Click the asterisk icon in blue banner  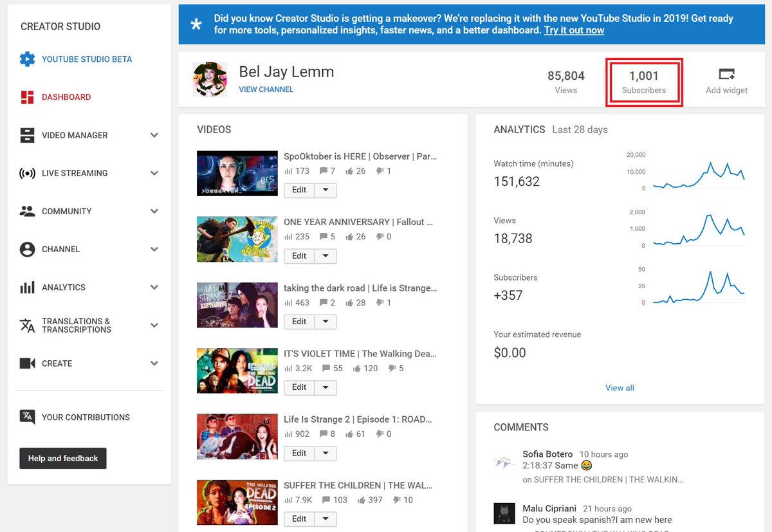pyautogui.click(x=197, y=24)
